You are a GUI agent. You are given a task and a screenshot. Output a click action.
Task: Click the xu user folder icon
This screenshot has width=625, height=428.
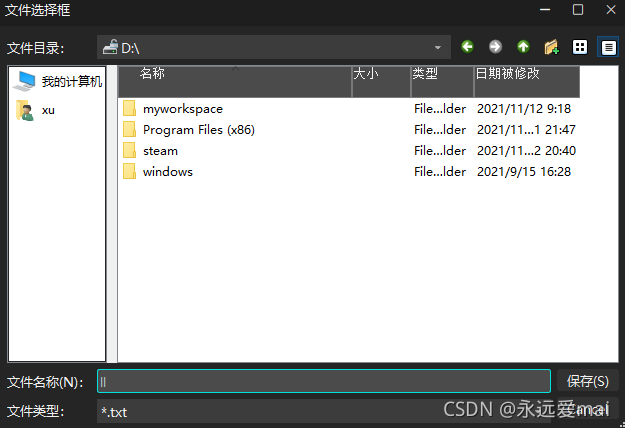pyautogui.click(x=25, y=110)
